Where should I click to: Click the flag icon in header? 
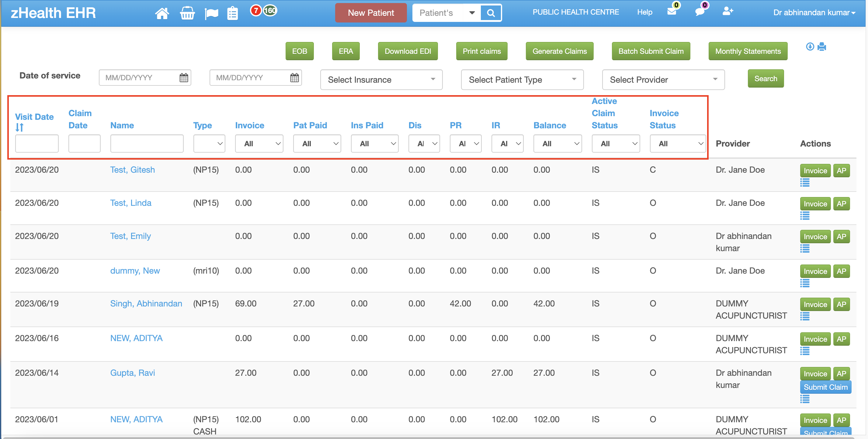pos(211,13)
